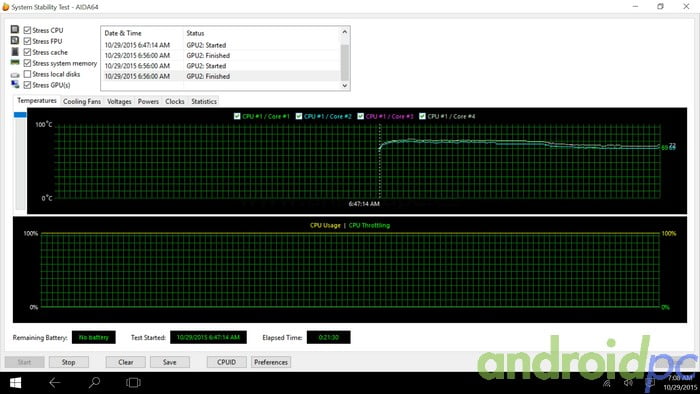The image size is (700, 394).
Task: Click the cache icon beside Stress cache
Action: click(x=15, y=52)
